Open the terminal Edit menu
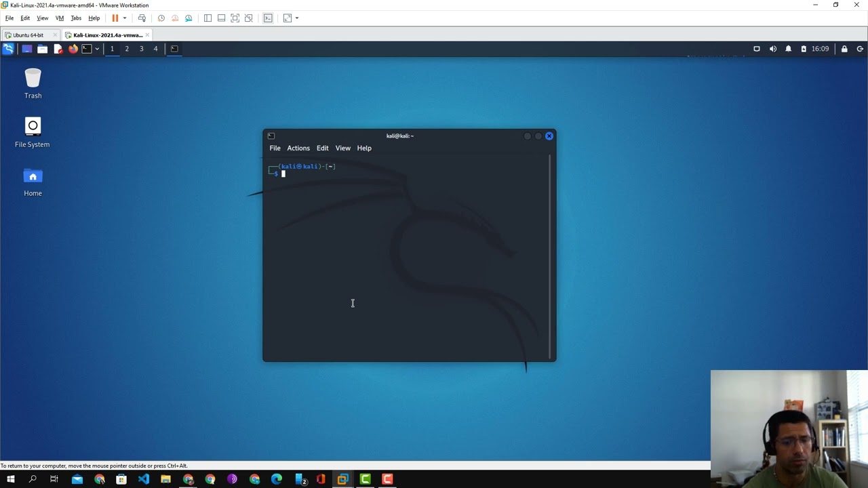The image size is (868, 488). 323,148
